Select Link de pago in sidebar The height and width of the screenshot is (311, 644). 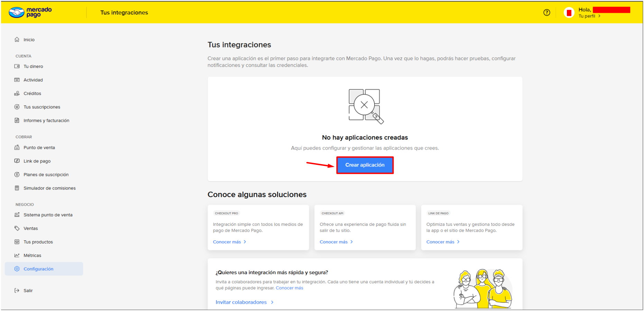[x=37, y=161]
